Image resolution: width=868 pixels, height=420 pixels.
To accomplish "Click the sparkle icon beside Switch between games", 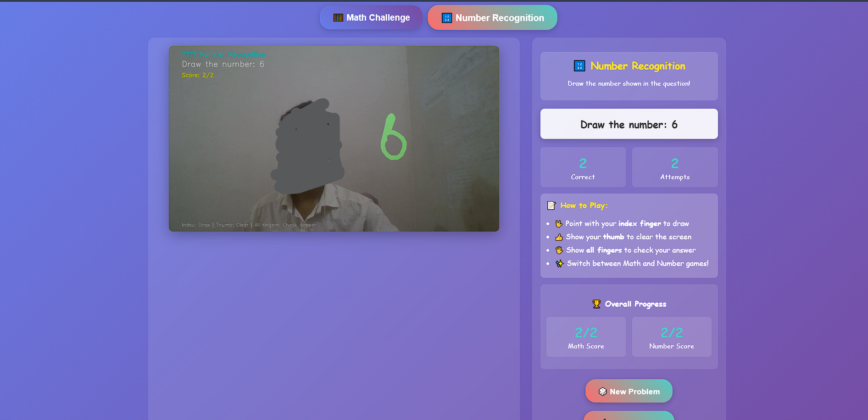I will point(559,264).
